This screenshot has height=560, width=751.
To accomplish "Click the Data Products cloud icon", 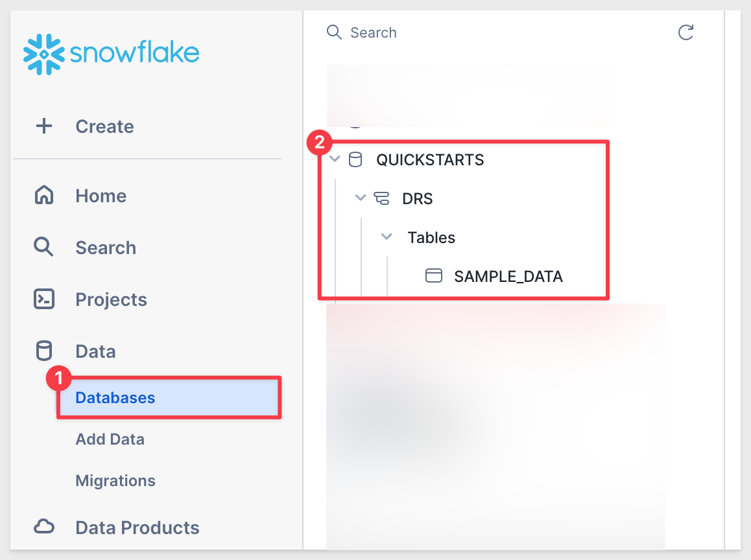I will coord(44,527).
